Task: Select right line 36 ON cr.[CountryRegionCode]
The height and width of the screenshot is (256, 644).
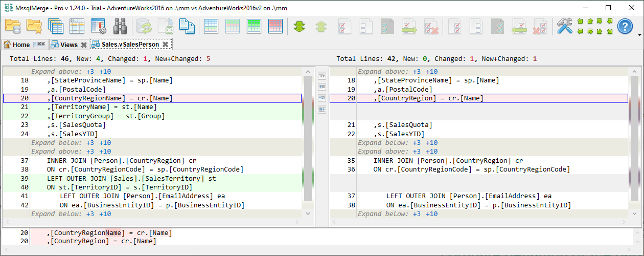Action: pos(479,169)
